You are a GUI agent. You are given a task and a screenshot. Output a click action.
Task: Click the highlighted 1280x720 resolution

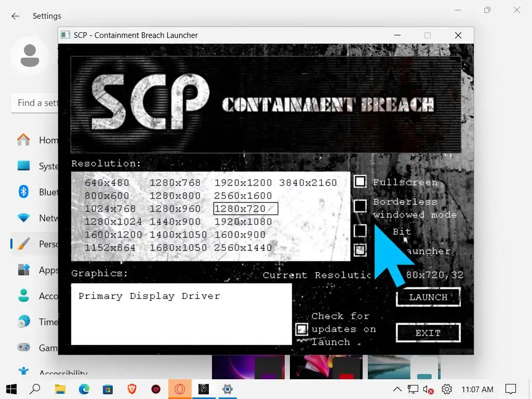[x=246, y=209]
